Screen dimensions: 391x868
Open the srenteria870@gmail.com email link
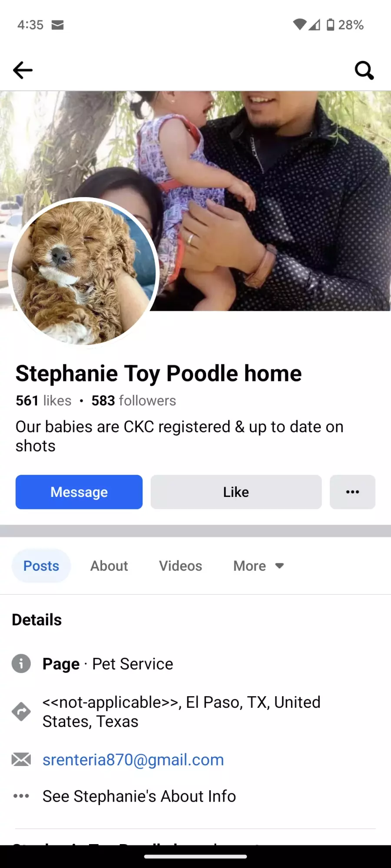[133, 759]
